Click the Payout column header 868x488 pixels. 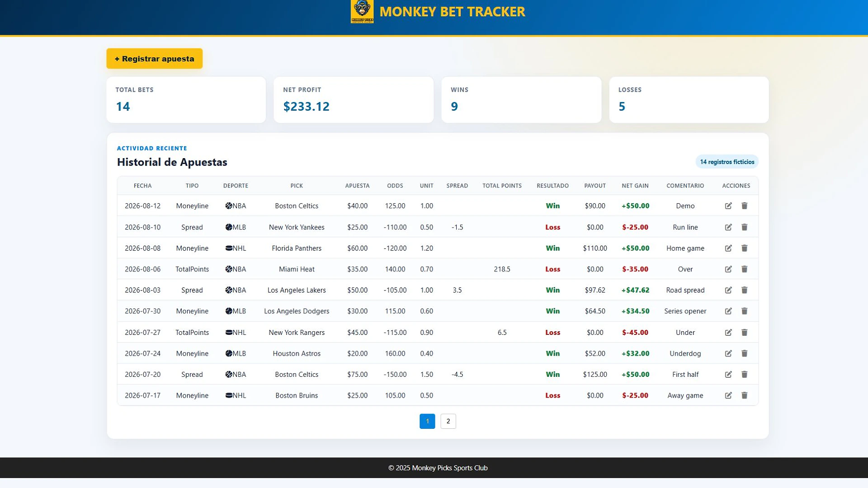tap(595, 186)
